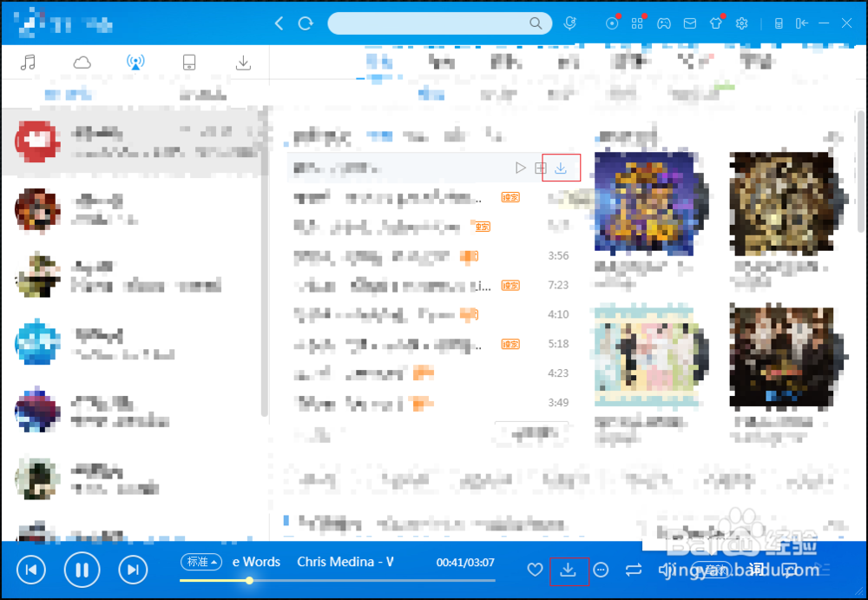Viewport: 868px width, 600px height.
Task: Switch to the mobile device tab
Action: coord(189,63)
